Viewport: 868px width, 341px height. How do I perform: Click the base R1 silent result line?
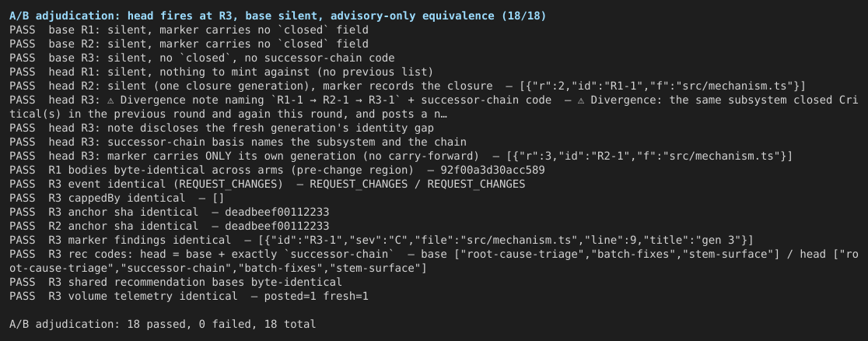tap(189, 30)
